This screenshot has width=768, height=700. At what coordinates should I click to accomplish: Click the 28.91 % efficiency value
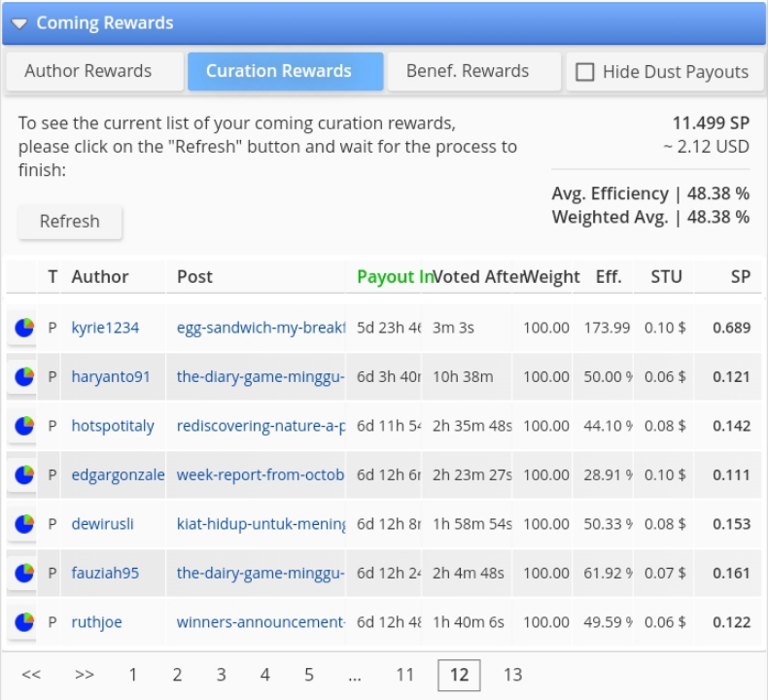click(x=609, y=474)
